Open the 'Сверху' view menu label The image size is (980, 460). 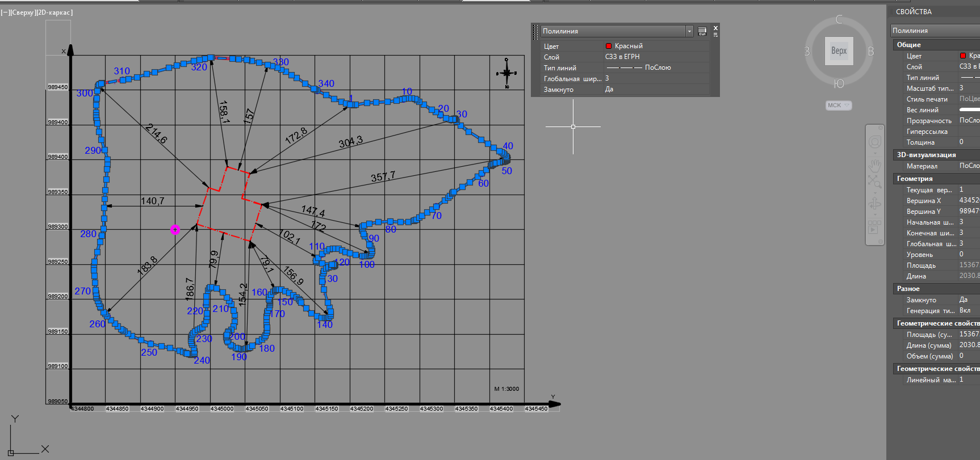[x=23, y=12]
